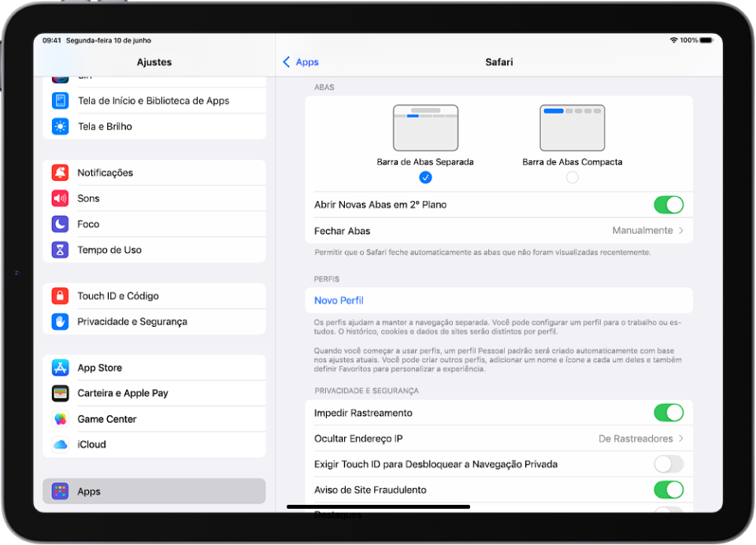Tap the Separate Tab Bar layout thumbnail
The width and height of the screenshot is (756, 545).
(425, 128)
